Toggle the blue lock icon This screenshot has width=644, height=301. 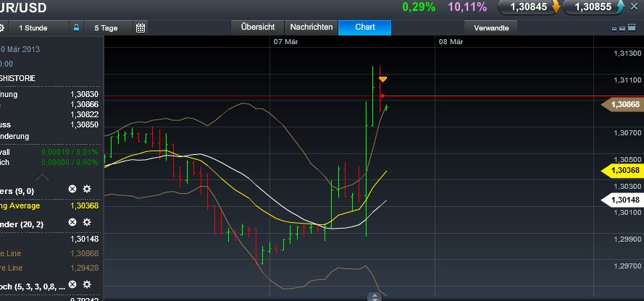[76, 28]
